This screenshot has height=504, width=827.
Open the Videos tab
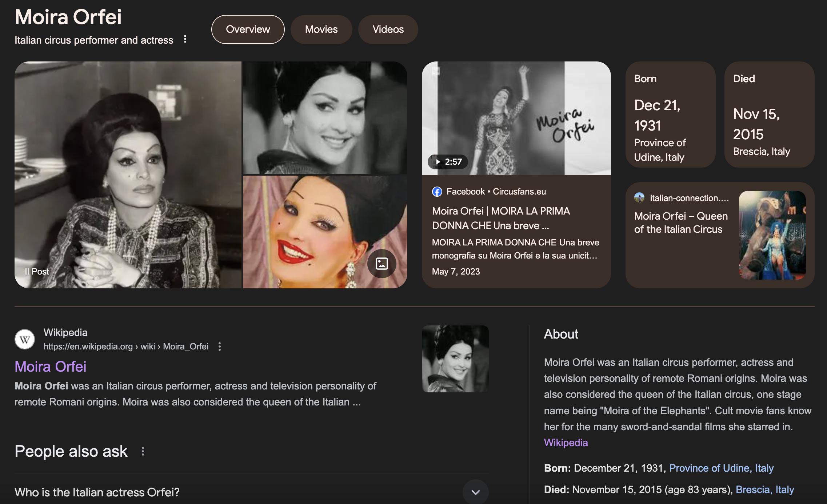click(388, 29)
